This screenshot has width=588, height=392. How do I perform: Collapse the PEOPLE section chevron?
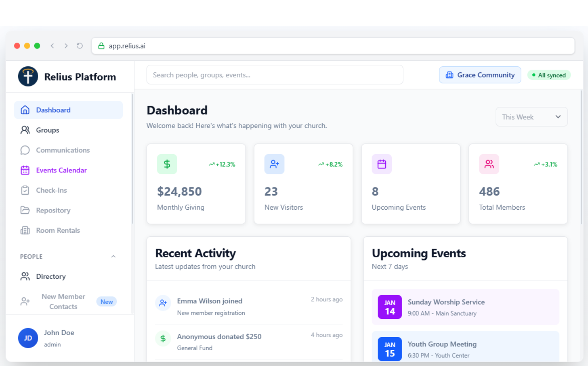tap(114, 256)
